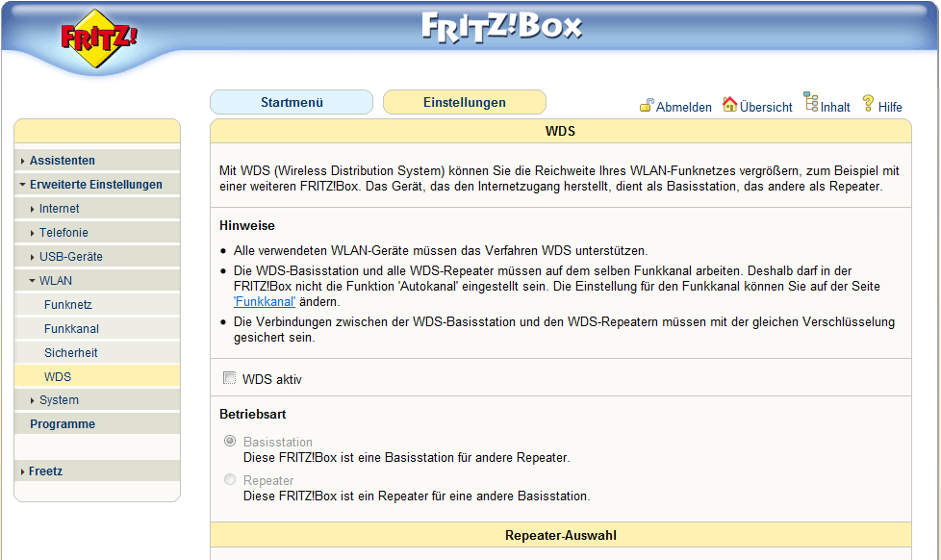Open the Hilfe link
The image size is (941, 560).
pos(890,108)
